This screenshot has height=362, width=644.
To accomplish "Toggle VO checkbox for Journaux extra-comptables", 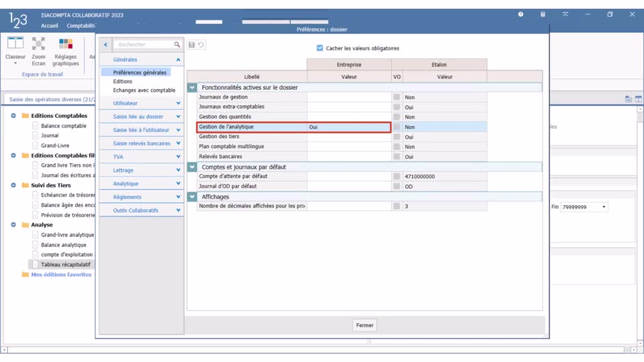I will [396, 107].
